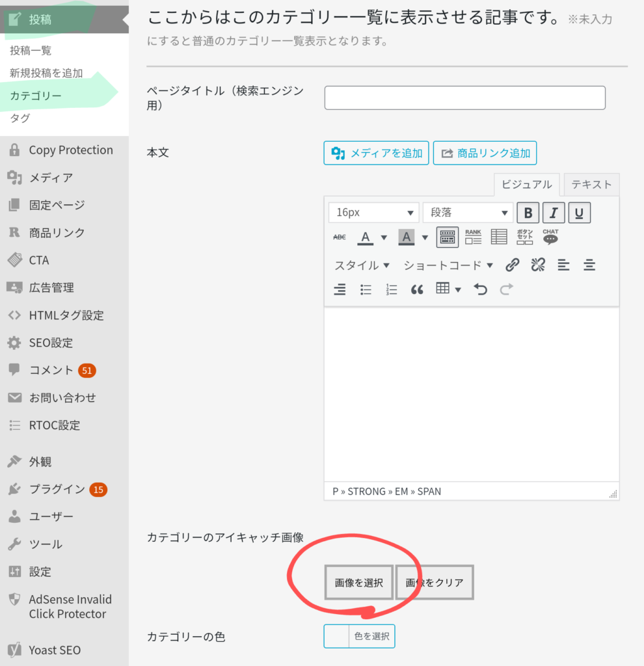The image size is (644, 666).
Task: Align text center
Action: click(589, 265)
